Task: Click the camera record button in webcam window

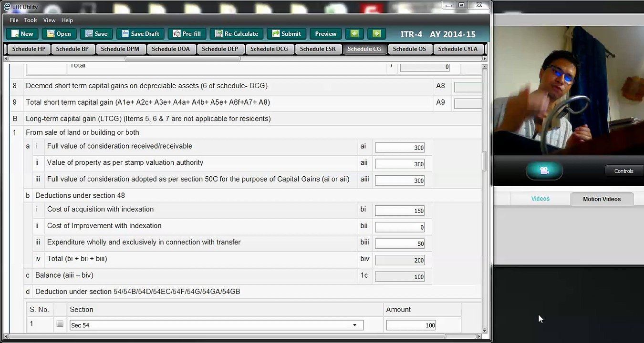Action: (544, 171)
